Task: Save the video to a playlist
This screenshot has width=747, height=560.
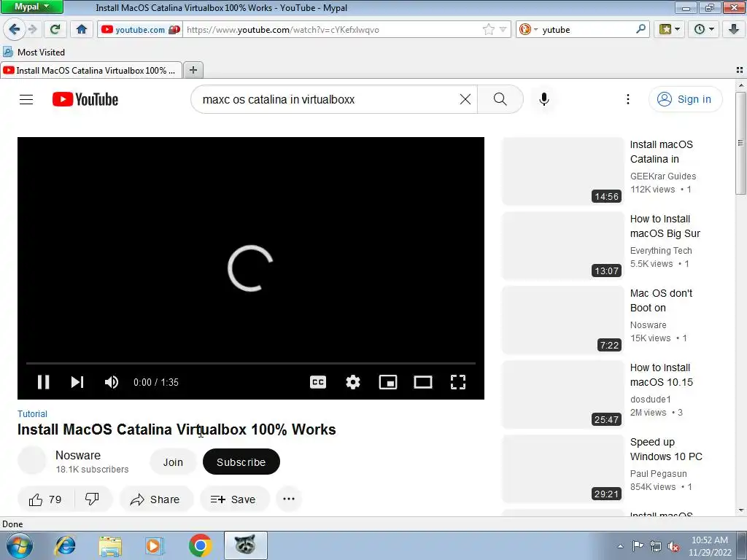Action: pos(234,499)
